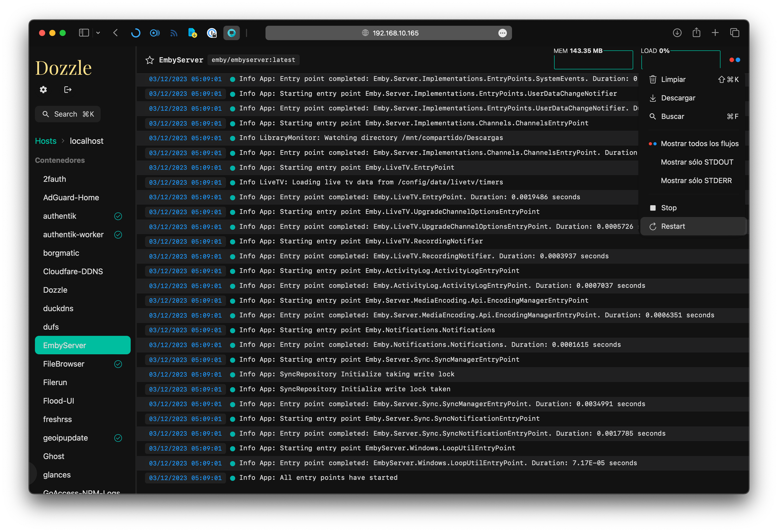This screenshot has width=778, height=532.
Task: Click the address bar showing 192.168.10.165
Action: pyautogui.click(x=388, y=33)
